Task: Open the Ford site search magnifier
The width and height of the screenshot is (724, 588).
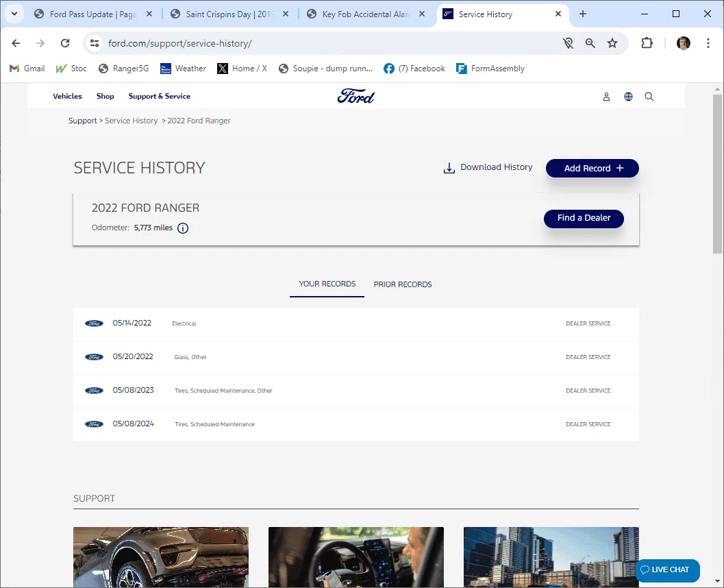Action: pyautogui.click(x=649, y=97)
